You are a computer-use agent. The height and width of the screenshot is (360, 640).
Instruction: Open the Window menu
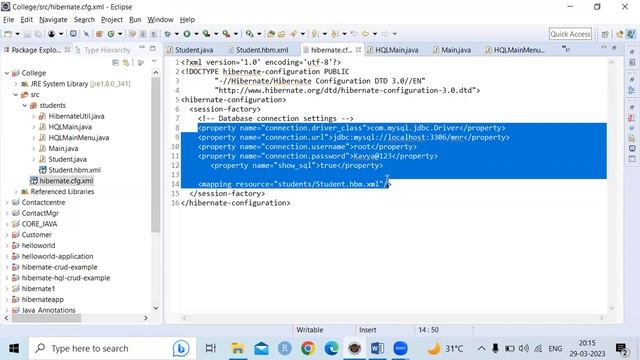[160, 20]
